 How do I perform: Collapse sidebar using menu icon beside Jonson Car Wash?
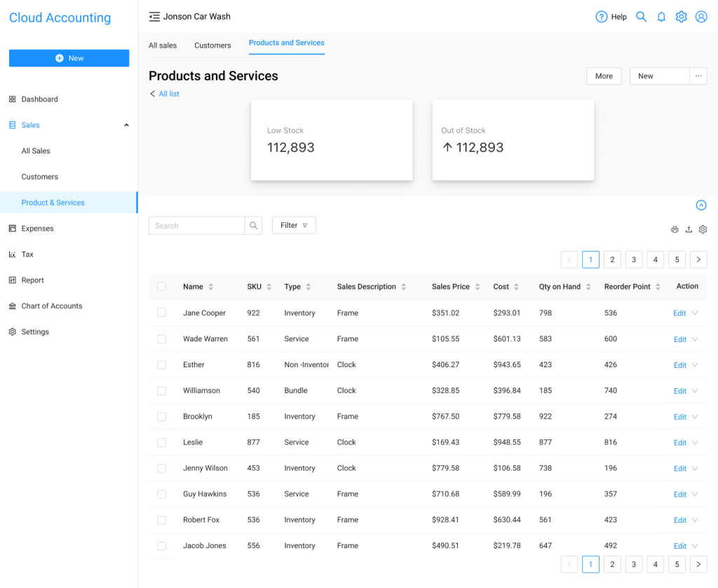pyautogui.click(x=154, y=17)
